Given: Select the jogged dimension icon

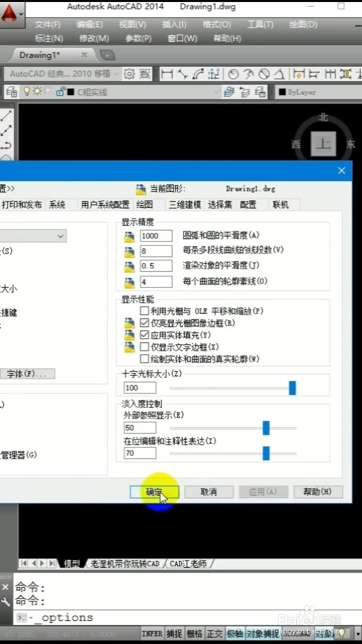Looking at the screenshot, I should (248, 74).
